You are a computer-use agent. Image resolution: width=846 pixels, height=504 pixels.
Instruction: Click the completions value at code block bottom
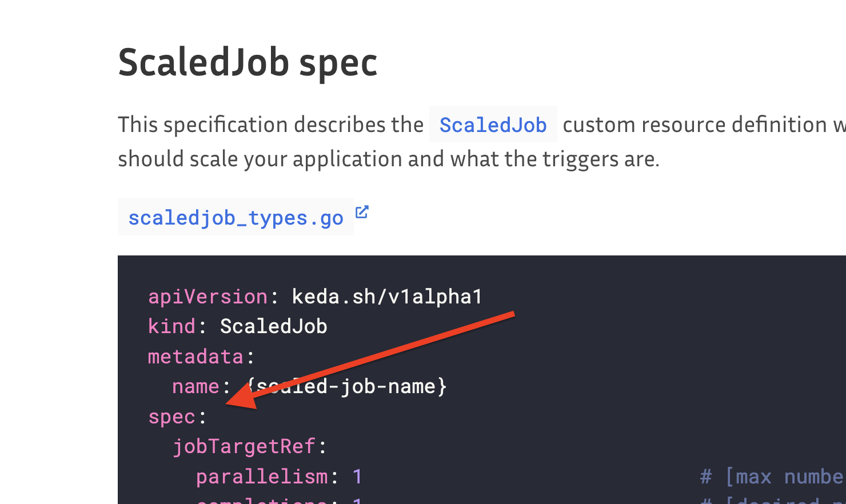(x=356, y=501)
